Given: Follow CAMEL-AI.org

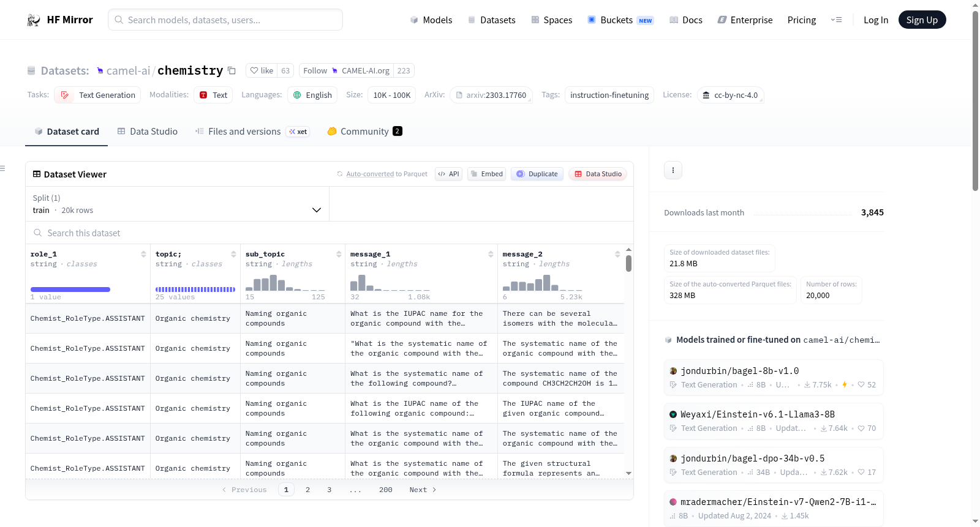Looking at the screenshot, I should 346,70.
